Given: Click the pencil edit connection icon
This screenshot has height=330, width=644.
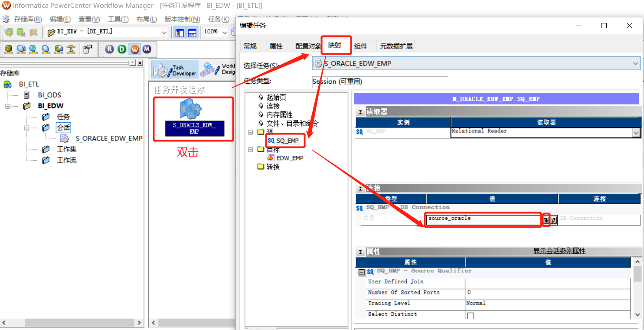Looking at the screenshot, I should tap(554, 220).
